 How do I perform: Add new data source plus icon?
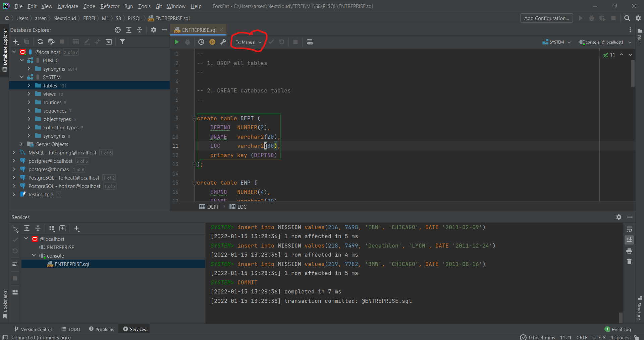coord(16,42)
